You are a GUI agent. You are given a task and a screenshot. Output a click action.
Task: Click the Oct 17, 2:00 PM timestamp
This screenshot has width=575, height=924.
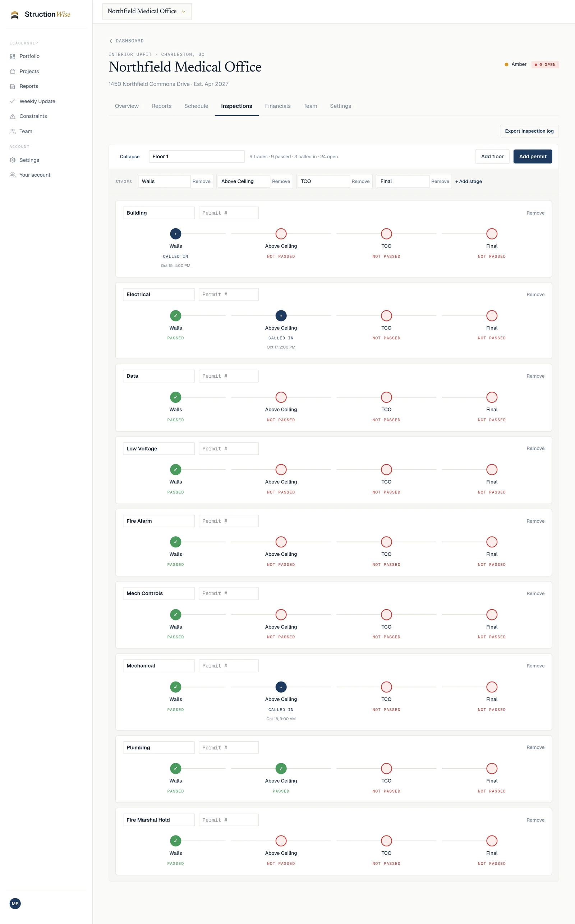[281, 347]
